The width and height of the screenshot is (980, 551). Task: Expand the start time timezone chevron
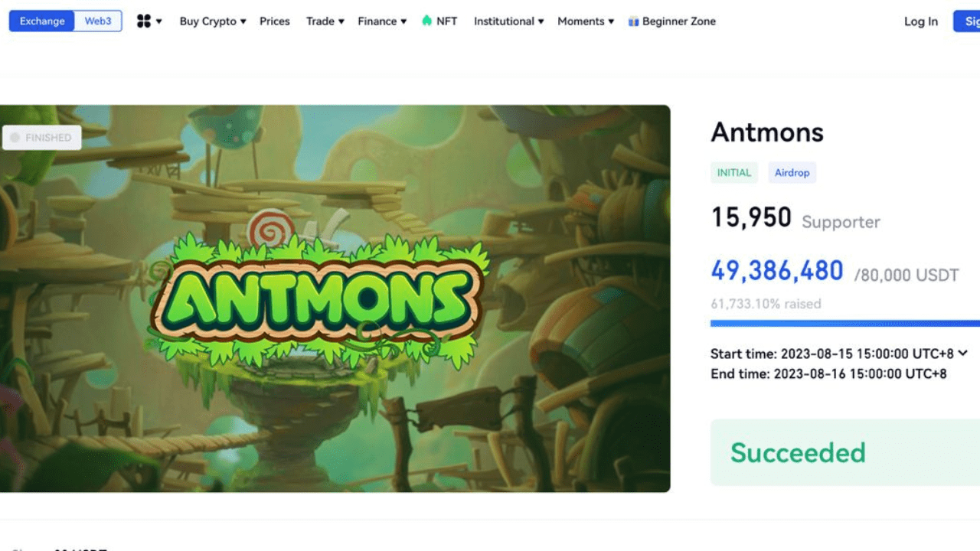[x=963, y=353]
